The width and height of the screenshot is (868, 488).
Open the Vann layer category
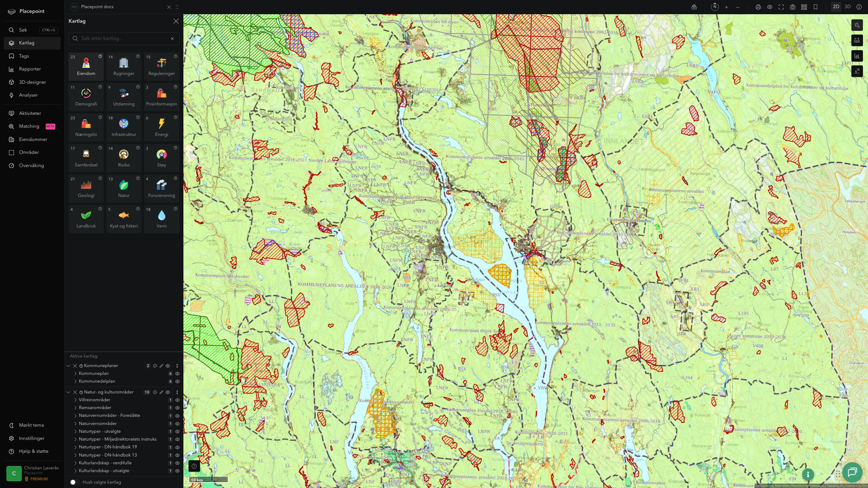pos(161,219)
